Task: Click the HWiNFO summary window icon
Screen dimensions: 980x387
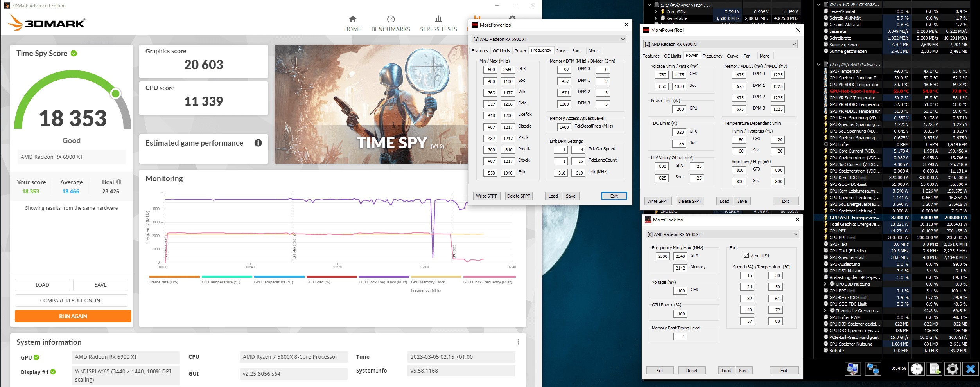Action: [853, 369]
